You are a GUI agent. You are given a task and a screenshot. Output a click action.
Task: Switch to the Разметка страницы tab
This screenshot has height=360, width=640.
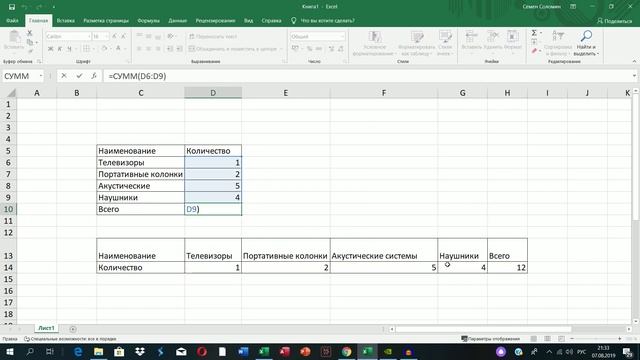106,20
